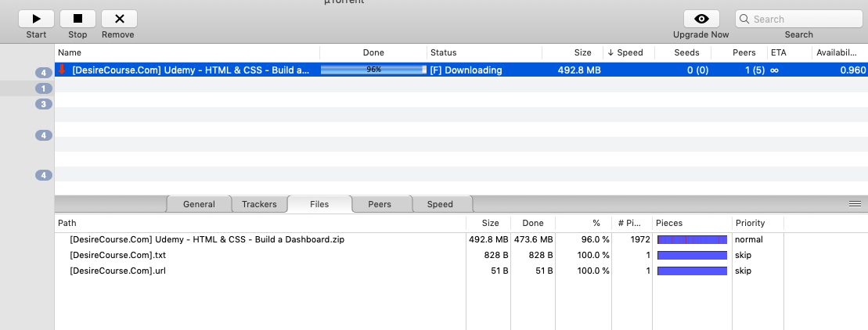Click skip priority of .url file

pyautogui.click(x=743, y=271)
